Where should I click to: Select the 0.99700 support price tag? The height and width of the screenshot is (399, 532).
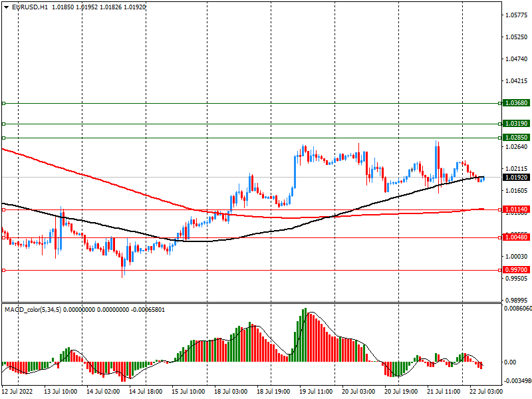pos(516,270)
